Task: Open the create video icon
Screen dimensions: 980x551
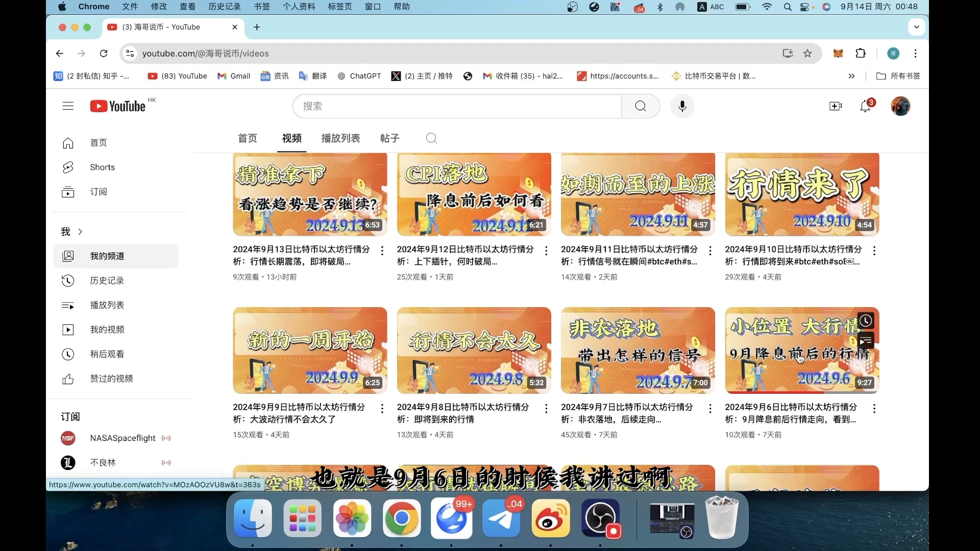Action: pyautogui.click(x=836, y=106)
